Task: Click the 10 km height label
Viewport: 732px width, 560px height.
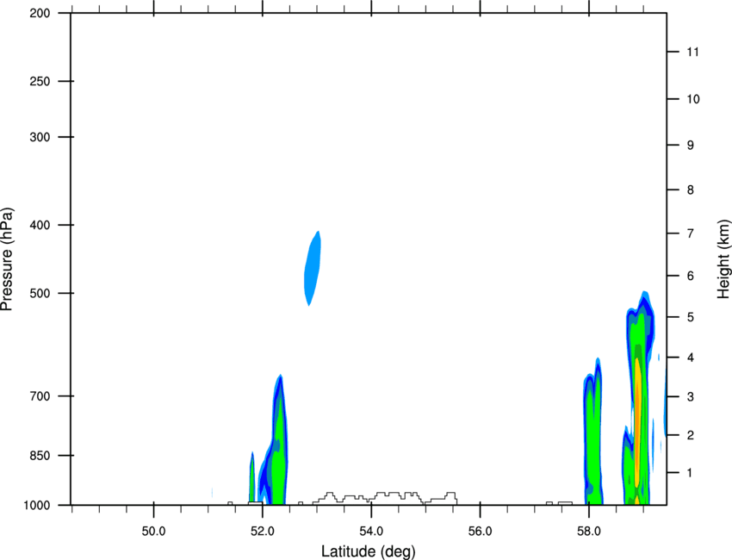Action: click(693, 99)
